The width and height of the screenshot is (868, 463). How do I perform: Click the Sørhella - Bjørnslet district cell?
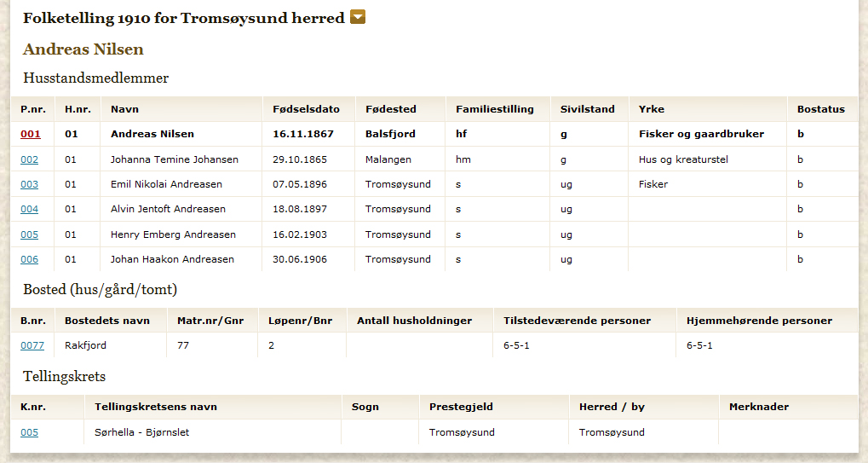pyautogui.click(x=142, y=432)
